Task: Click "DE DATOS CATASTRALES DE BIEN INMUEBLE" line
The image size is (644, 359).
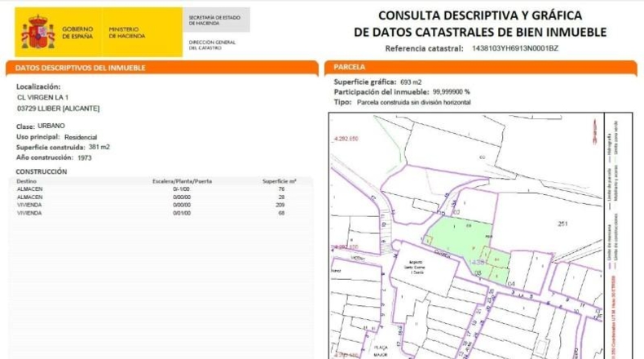Action: coord(480,32)
